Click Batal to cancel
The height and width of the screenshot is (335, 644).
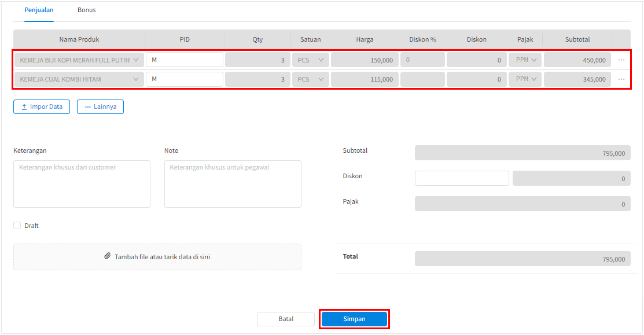(x=286, y=319)
